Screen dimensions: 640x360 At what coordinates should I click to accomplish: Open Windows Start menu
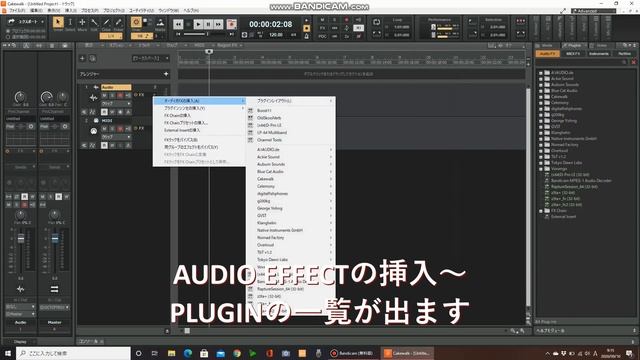point(8,353)
